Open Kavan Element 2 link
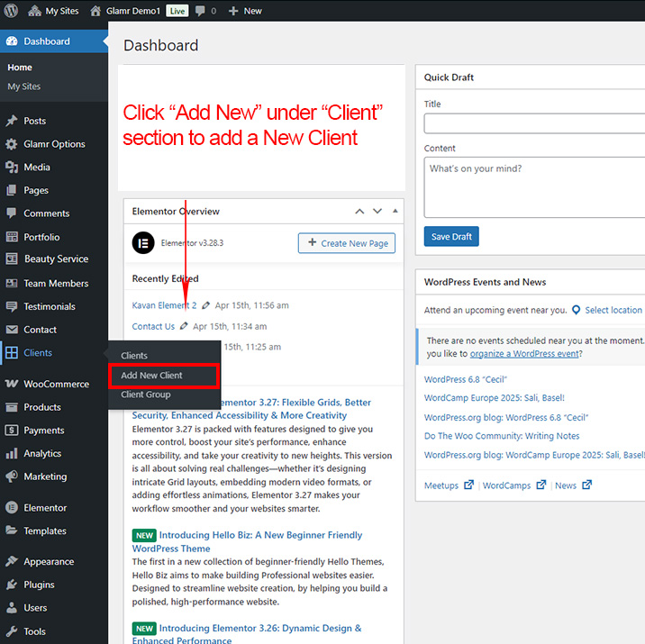This screenshot has height=644, width=645. click(164, 305)
